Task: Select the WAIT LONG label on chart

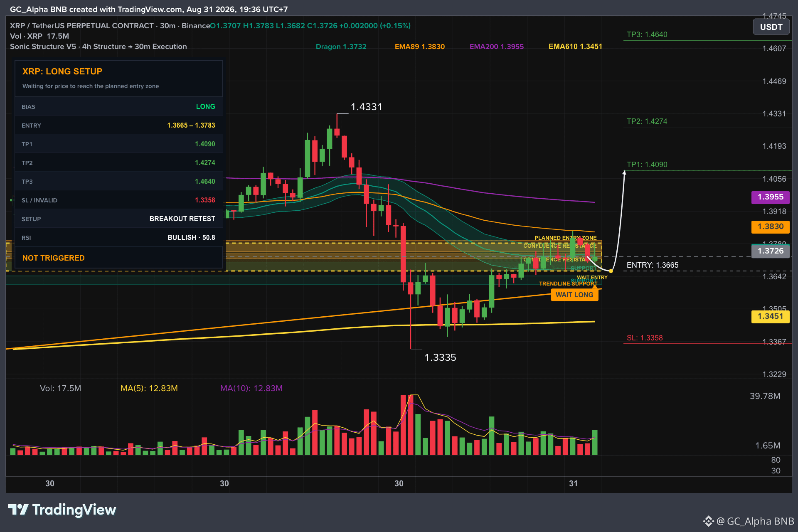Action: [574, 295]
